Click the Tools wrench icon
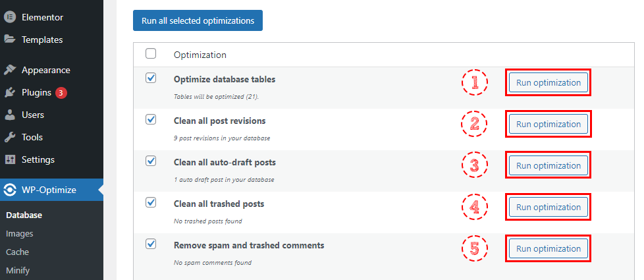 9,137
